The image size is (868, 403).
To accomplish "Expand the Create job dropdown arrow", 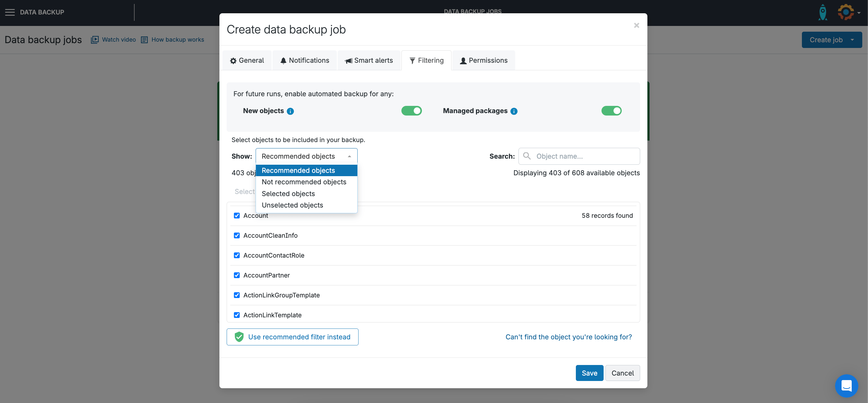I will pyautogui.click(x=852, y=40).
